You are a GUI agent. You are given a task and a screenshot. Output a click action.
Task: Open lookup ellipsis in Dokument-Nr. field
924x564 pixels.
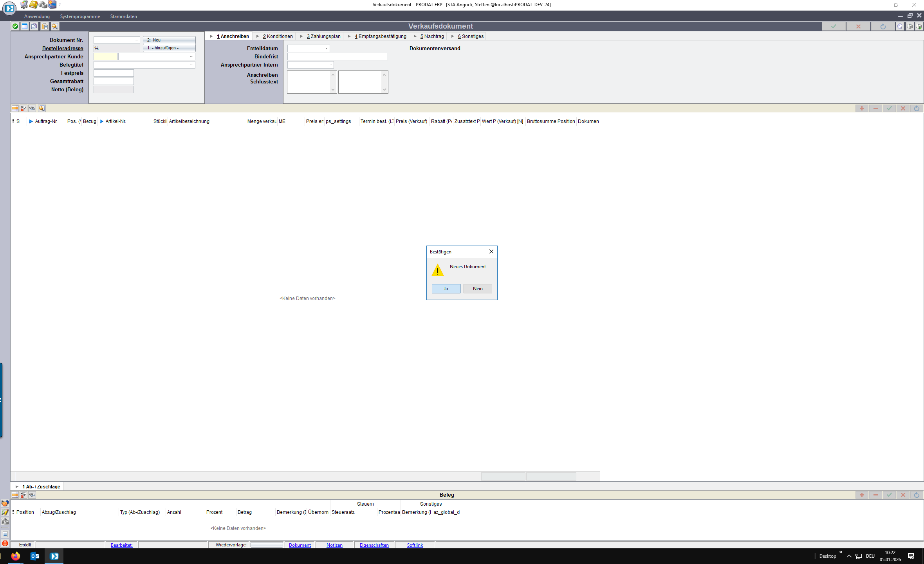136,40
